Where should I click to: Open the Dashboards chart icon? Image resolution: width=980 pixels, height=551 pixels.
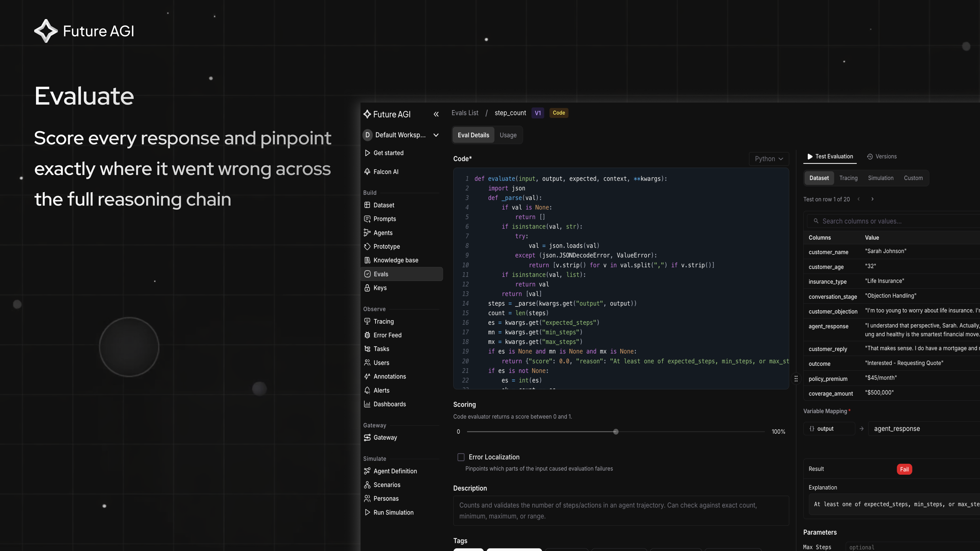click(x=367, y=404)
